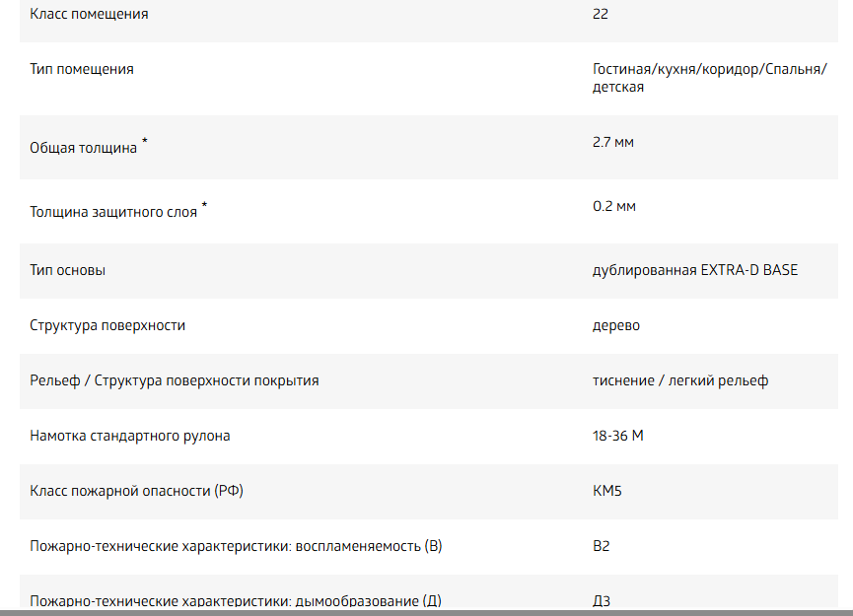Click the 'Общая толщина' label
This screenshot has height=616, width=853.
pos(83,148)
